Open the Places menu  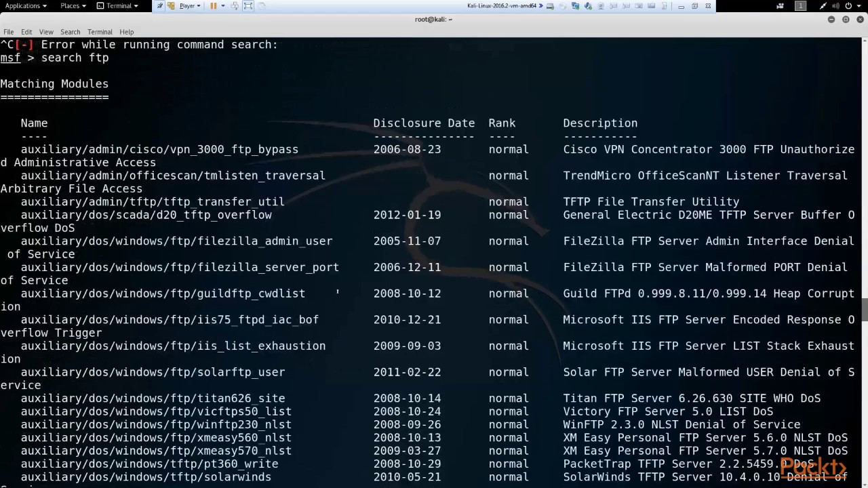coord(73,5)
